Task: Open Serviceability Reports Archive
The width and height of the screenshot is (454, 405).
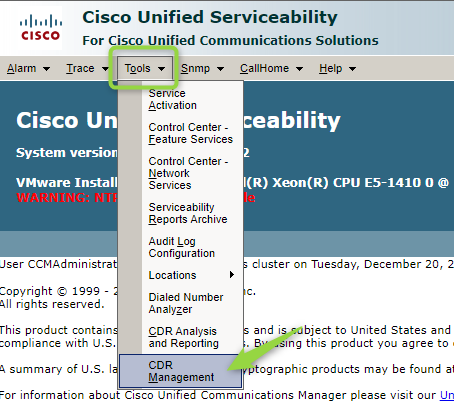Action: click(x=188, y=213)
